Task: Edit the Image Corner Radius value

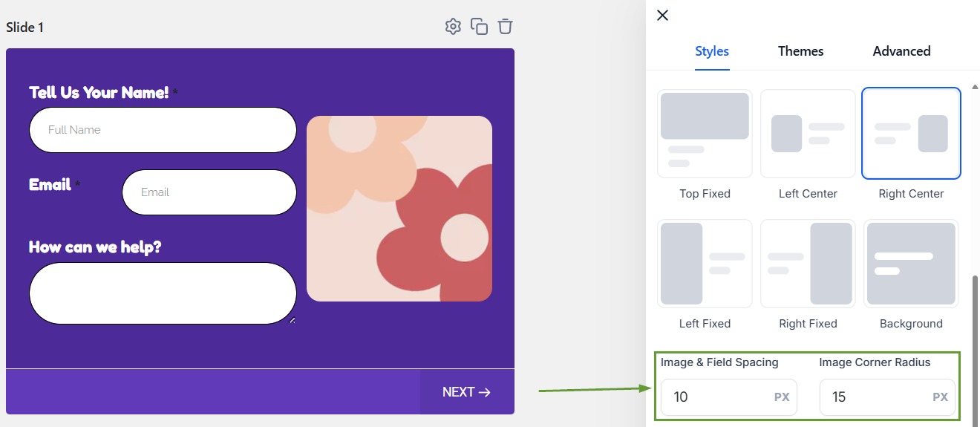Action: pyautogui.click(x=875, y=397)
